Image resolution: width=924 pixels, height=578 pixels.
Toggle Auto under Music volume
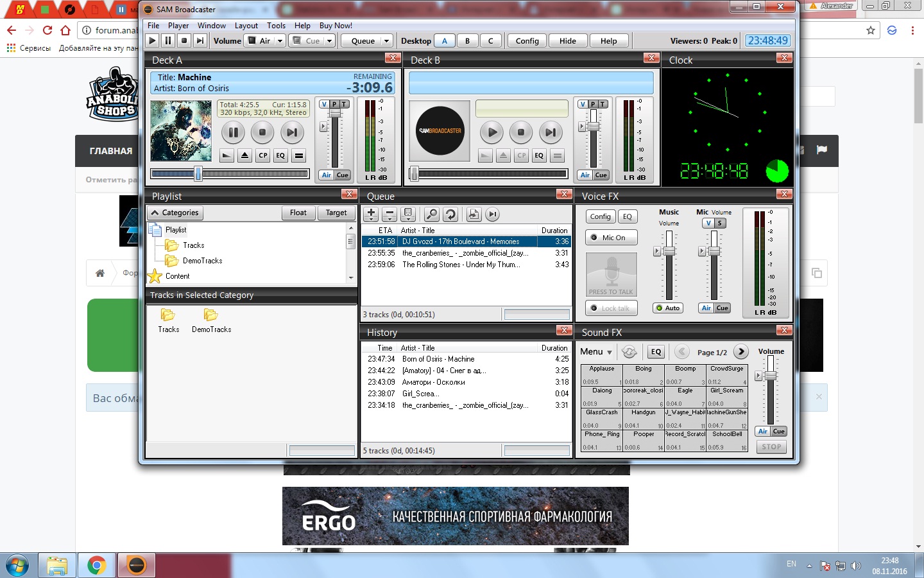coord(668,308)
